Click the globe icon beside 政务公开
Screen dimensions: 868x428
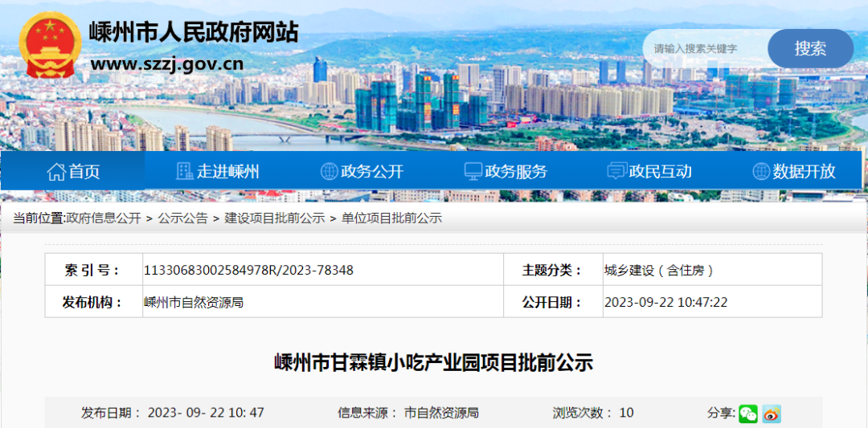coord(329,171)
